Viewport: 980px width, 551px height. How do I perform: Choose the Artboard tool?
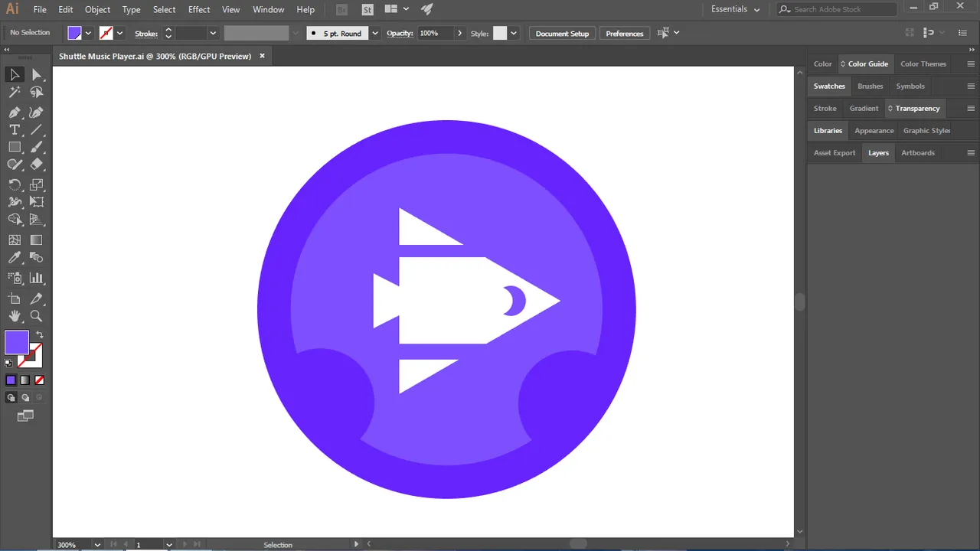(x=15, y=298)
